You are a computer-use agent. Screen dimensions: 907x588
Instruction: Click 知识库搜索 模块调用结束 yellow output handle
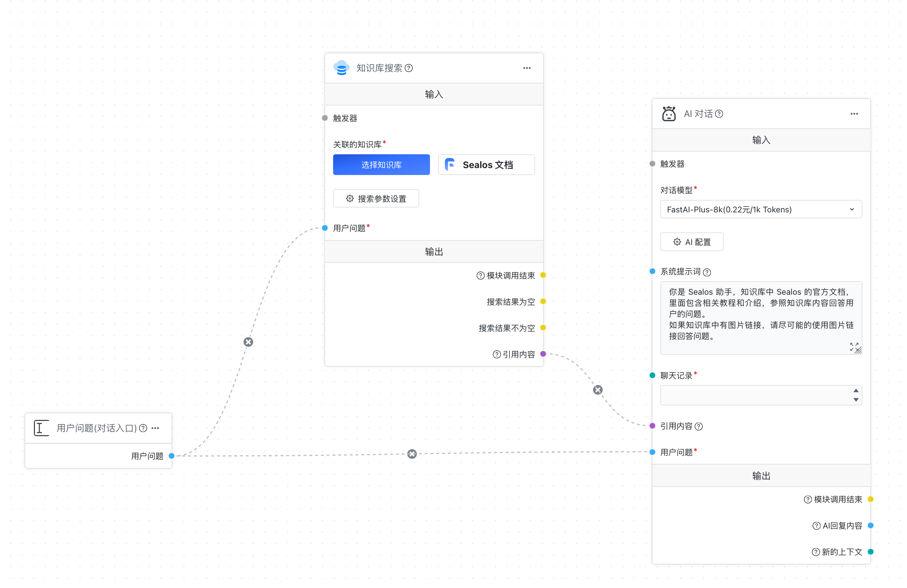point(543,275)
